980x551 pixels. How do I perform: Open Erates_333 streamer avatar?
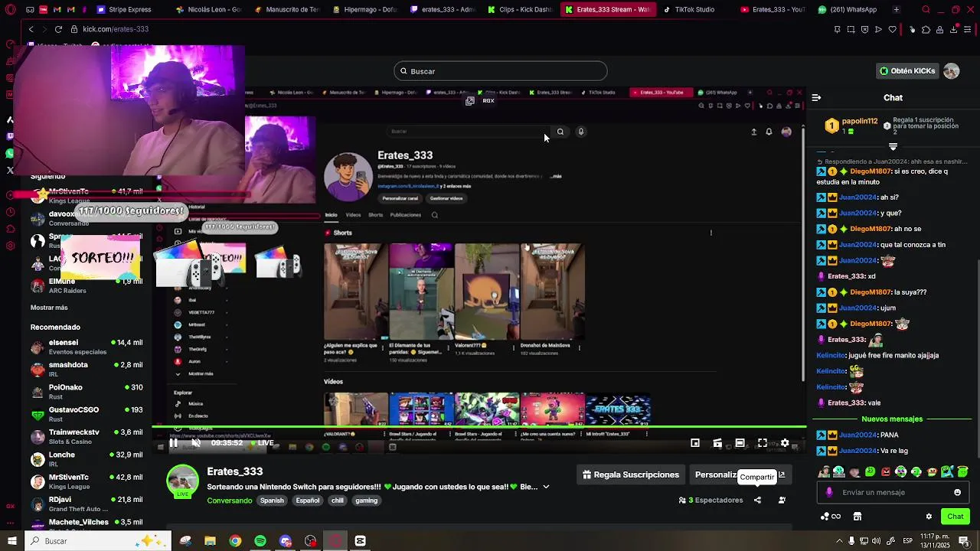pos(183,481)
